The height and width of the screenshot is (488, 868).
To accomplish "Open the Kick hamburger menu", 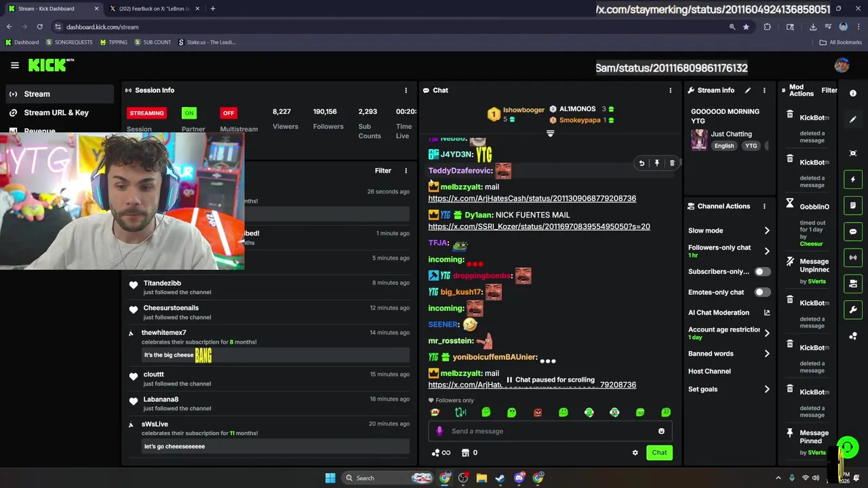I will pyautogui.click(x=14, y=65).
